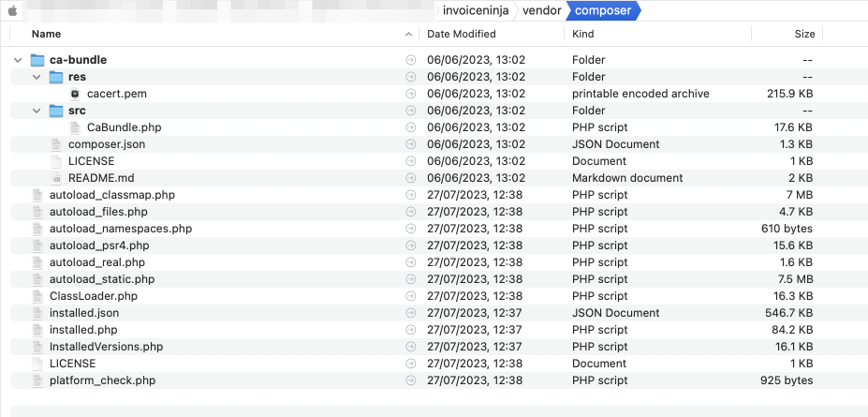Click the platform_check.php file icon
The width and height of the screenshot is (868, 417).
pyautogui.click(x=37, y=380)
